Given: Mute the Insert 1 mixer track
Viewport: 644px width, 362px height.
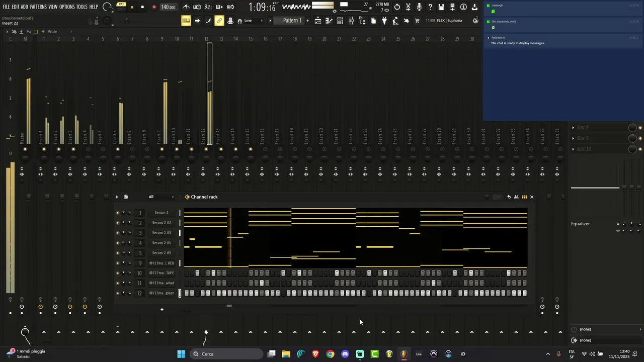Looking at the screenshot, I should tap(44, 149).
